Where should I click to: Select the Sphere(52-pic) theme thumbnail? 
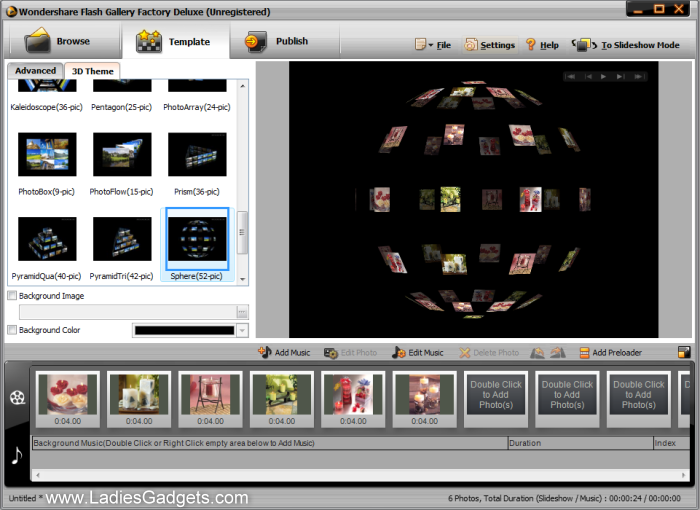(x=197, y=239)
